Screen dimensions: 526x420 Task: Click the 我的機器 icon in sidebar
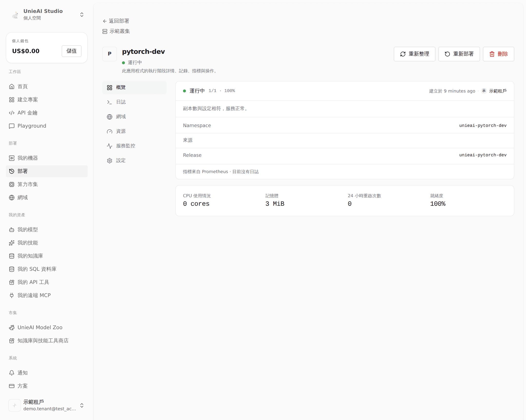pos(11,158)
